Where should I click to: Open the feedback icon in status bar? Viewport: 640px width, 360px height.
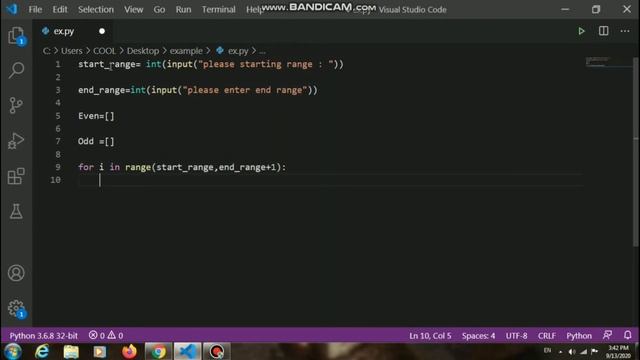(607, 335)
